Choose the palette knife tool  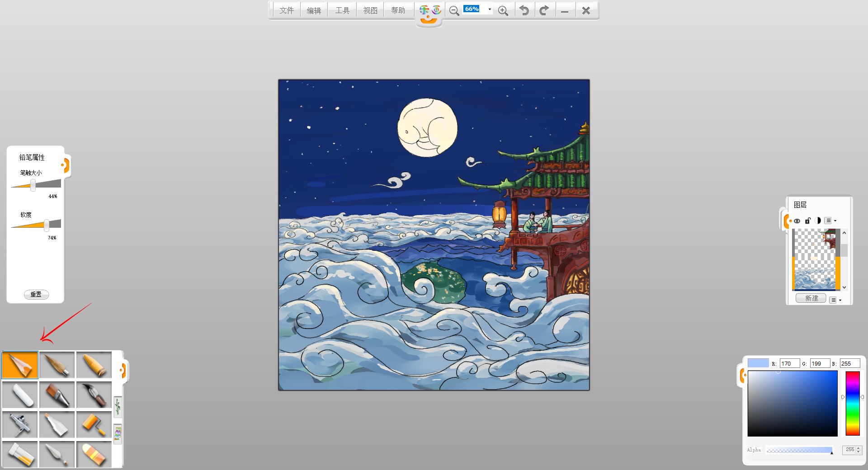[x=57, y=454]
